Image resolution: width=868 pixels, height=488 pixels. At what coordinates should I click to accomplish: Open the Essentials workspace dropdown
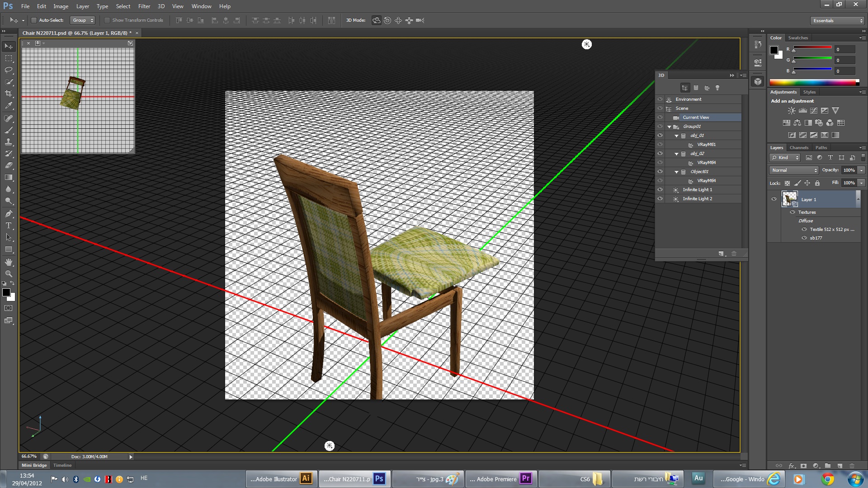coord(837,21)
